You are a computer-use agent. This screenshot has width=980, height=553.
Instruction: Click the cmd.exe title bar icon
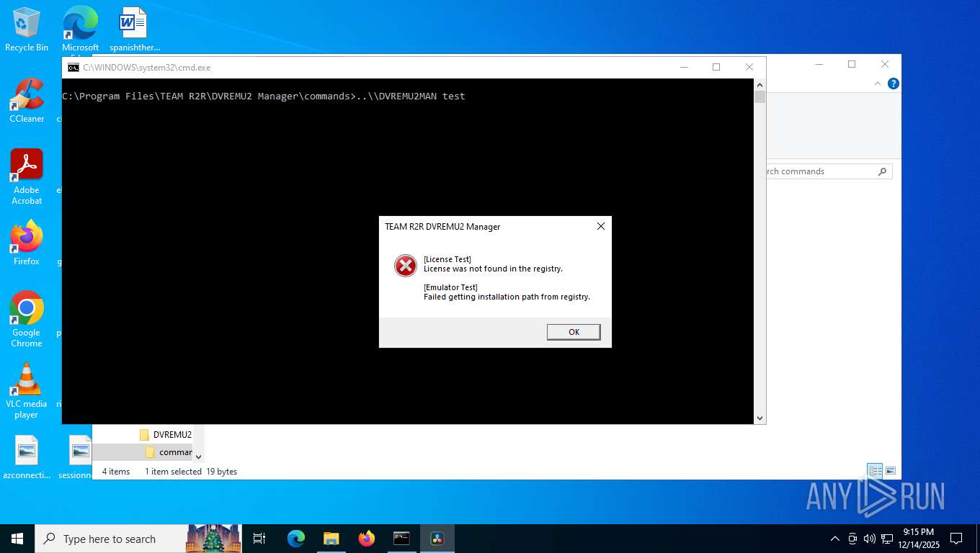point(73,67)
